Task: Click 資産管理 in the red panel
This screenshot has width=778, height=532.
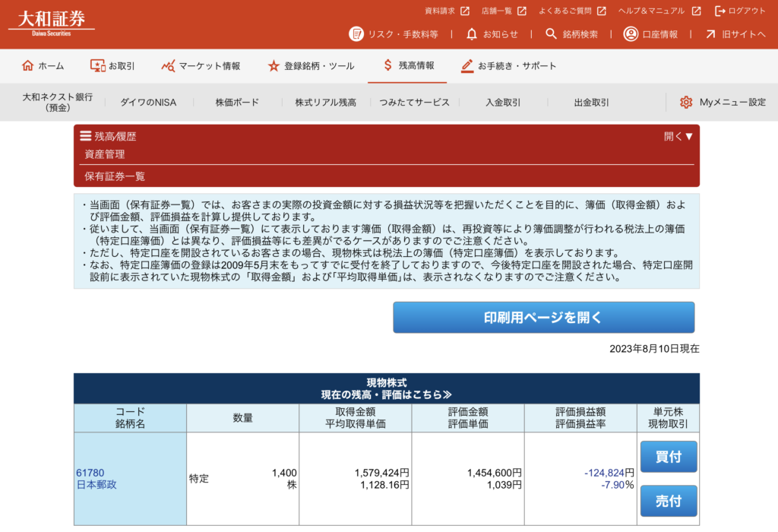Action: click(x=105, y=154)
